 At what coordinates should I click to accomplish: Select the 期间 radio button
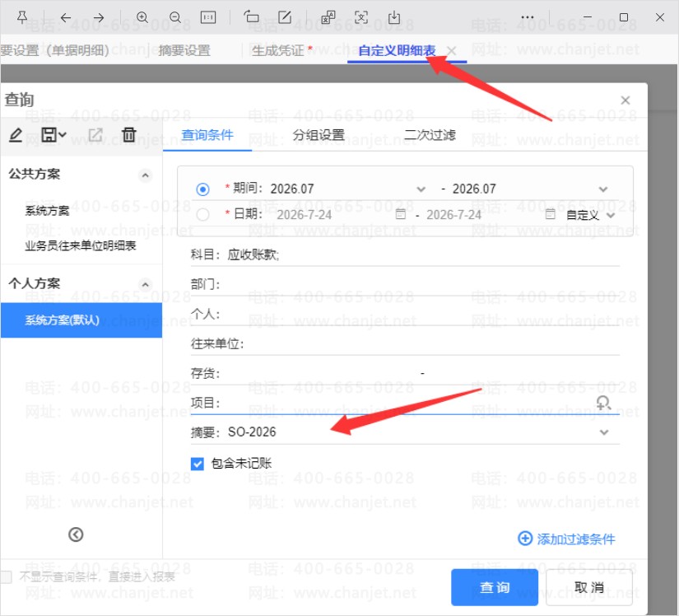pyautogui.click(x=202, y=189)
